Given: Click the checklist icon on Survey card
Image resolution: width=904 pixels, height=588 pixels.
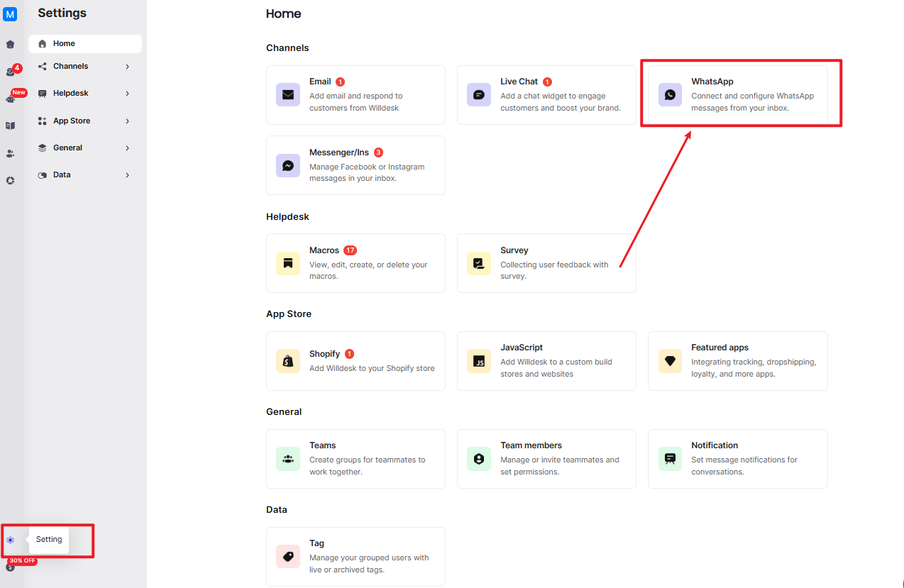Looking at the screenshot, I should [479, 263].
